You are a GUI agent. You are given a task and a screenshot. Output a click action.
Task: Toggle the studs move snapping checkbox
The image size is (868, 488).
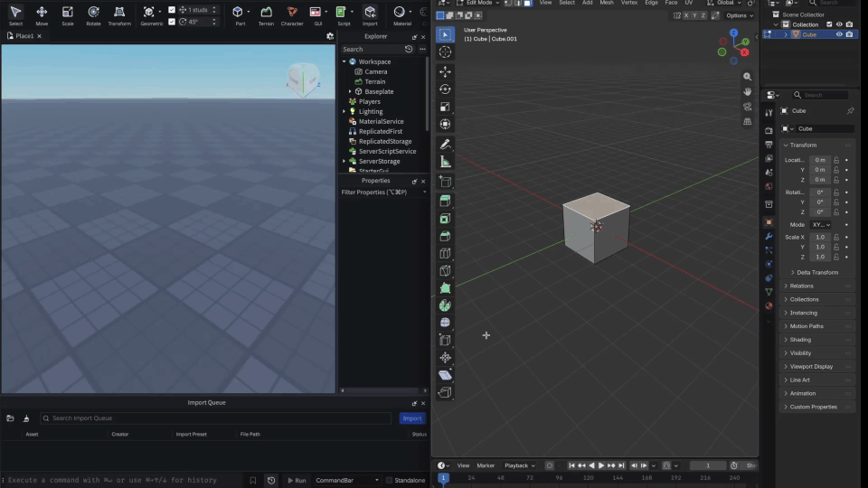coord(172,9)
